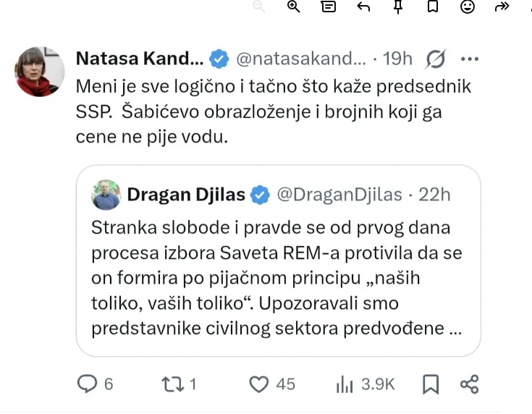Click the top toolbar bookmark icon
Viewport: 532px width, 414px height.
(433, 7)
